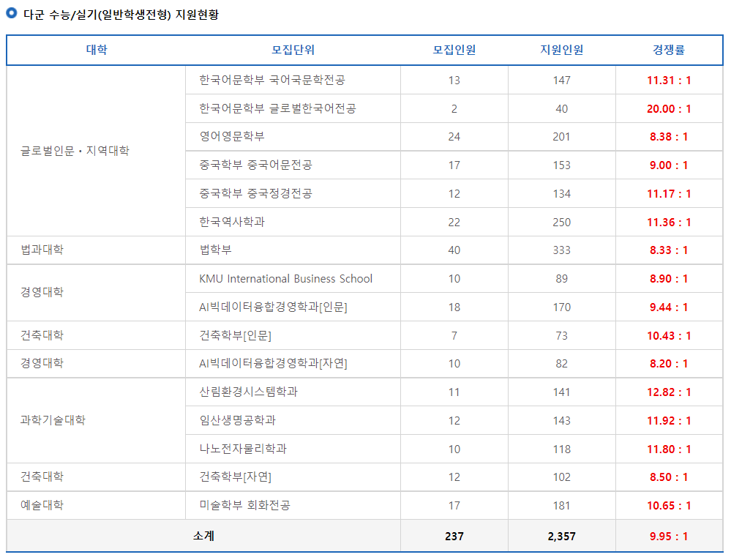Image resolution: width=731 pixels, height=560 pixels.
Task: Click the blue circle bullet icon
Action: [10, 12]
